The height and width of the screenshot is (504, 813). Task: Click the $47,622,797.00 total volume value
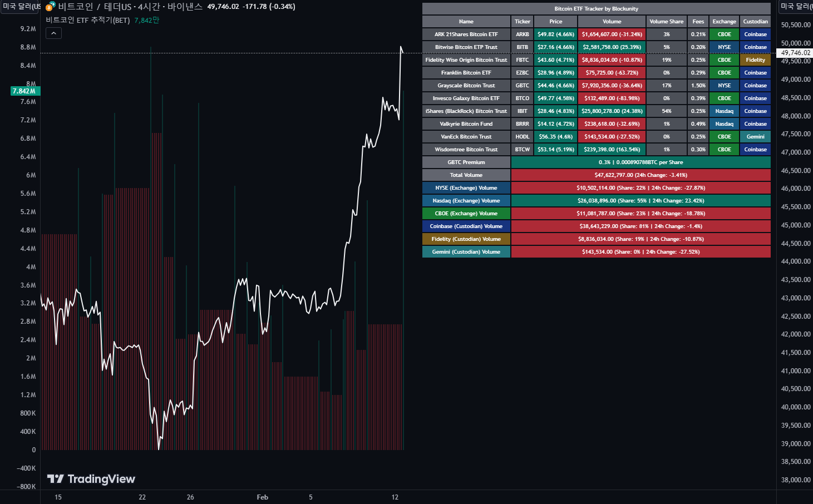[641, 175]
